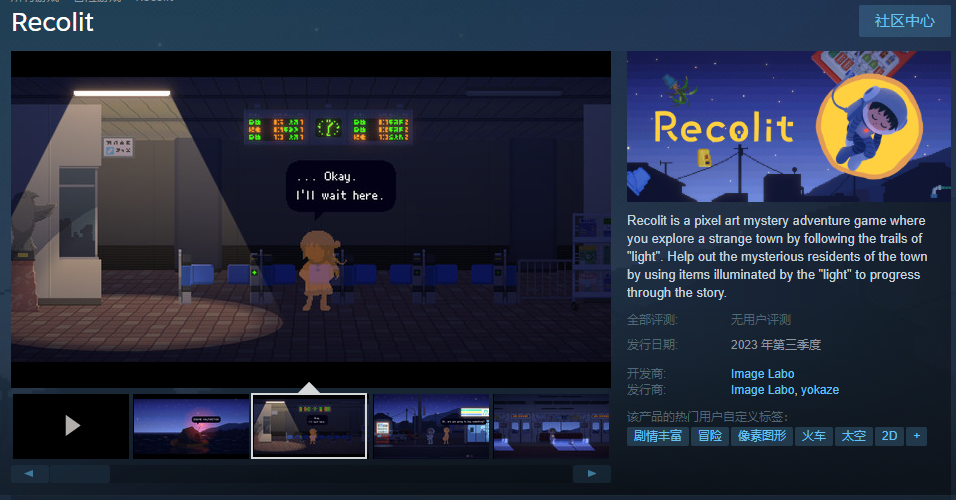
Task: Open publisher yokaze link
Action: [819, 390]
